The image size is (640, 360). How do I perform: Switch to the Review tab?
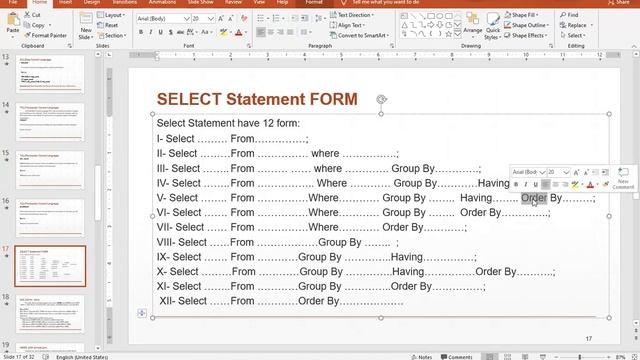tap(233, 2)
